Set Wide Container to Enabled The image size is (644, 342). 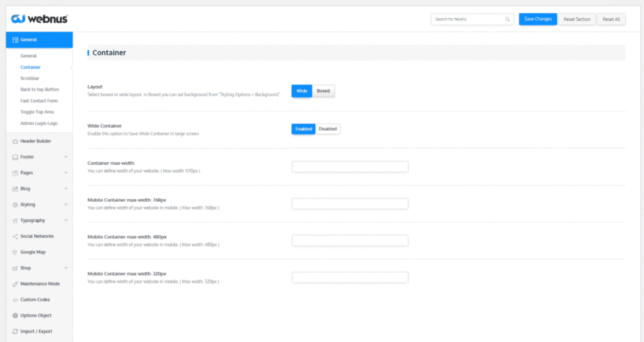pos(304,129)
